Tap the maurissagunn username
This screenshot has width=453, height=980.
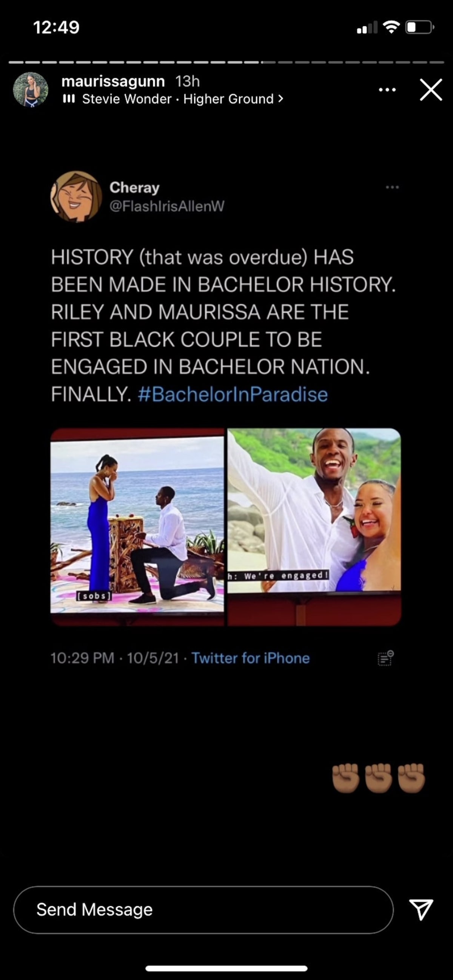coord(113,82)
